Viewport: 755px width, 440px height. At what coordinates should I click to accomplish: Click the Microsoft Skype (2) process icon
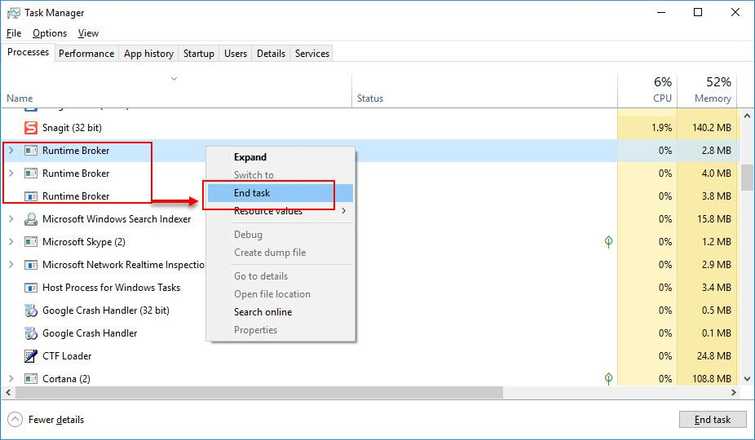pos(30,242)
